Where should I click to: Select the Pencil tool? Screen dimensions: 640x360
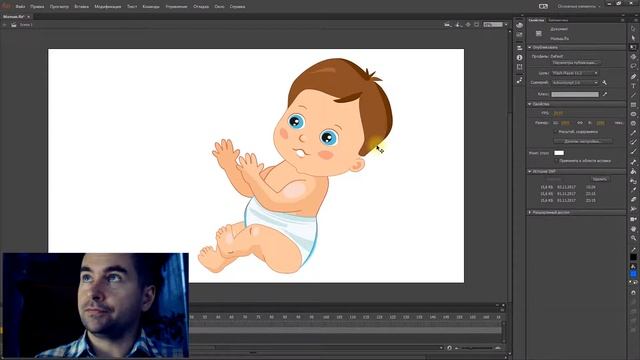pos(633,133)
